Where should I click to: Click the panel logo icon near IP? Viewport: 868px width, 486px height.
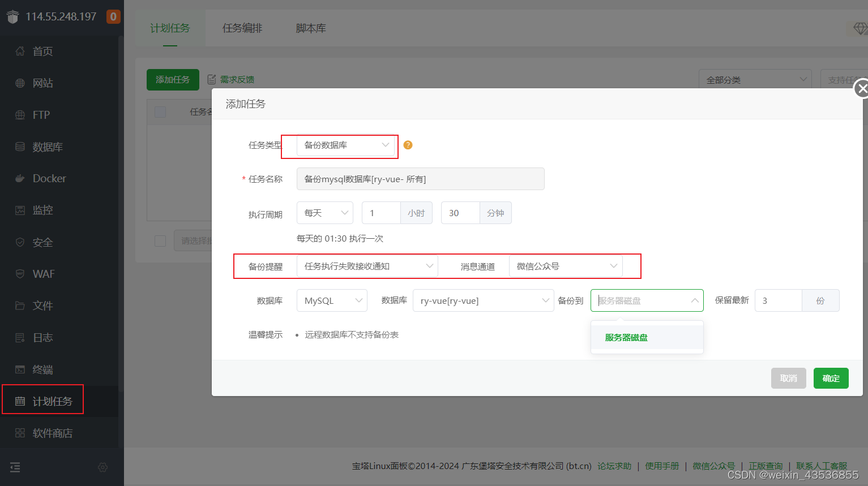[x=12, y=17]
